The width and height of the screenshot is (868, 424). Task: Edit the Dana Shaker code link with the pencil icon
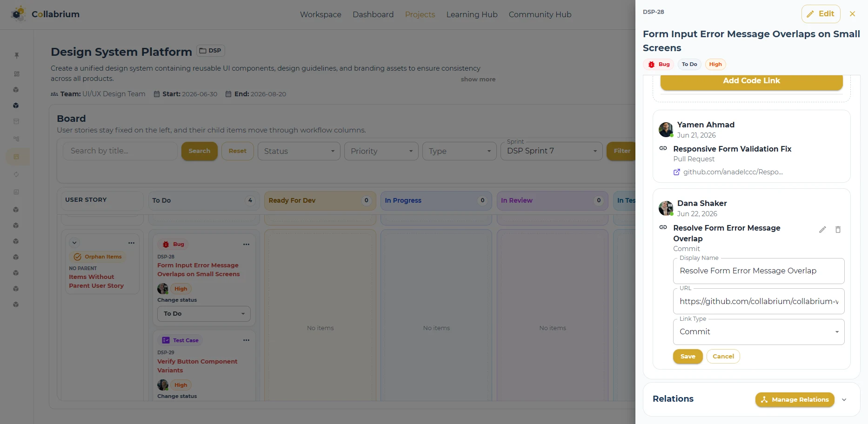(x=822, y=230)
